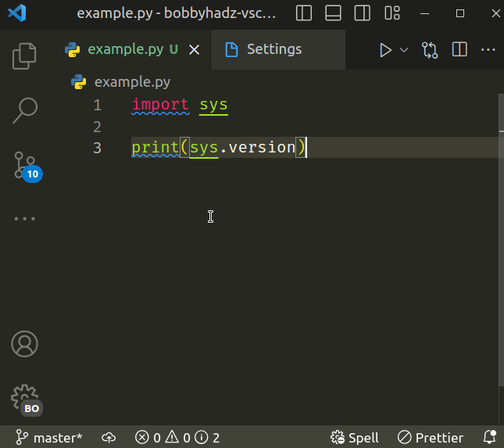Click the master* git branch indicator
This screenshot has height=448, width=504.
pyautogui.click(x=49, y=438)
